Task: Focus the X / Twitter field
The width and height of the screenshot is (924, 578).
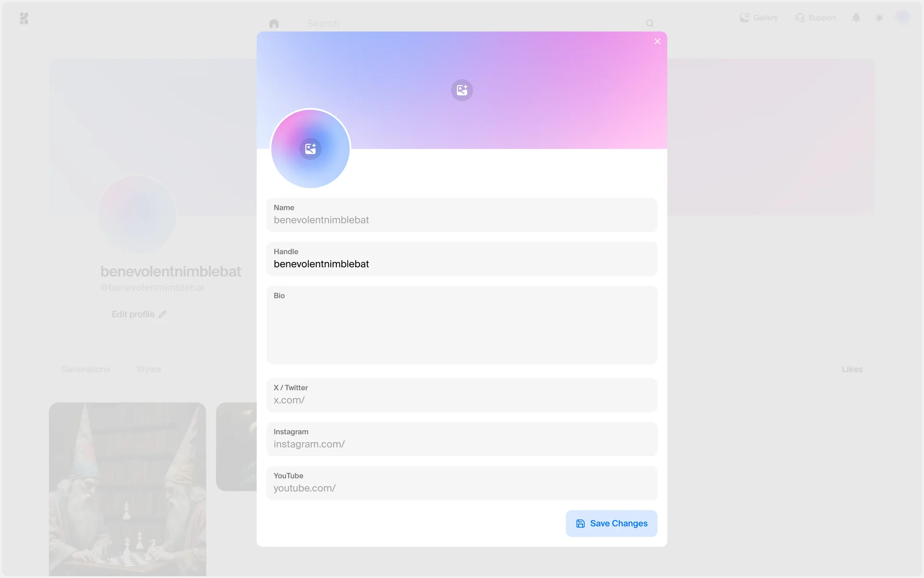Action: pos(462,400)
